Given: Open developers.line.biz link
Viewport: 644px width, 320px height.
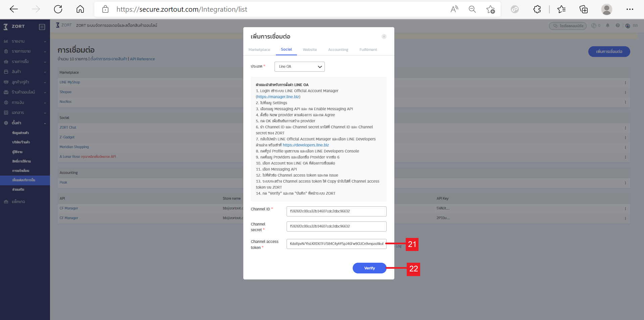Looking at the screenshot, I should pos(306,145).
